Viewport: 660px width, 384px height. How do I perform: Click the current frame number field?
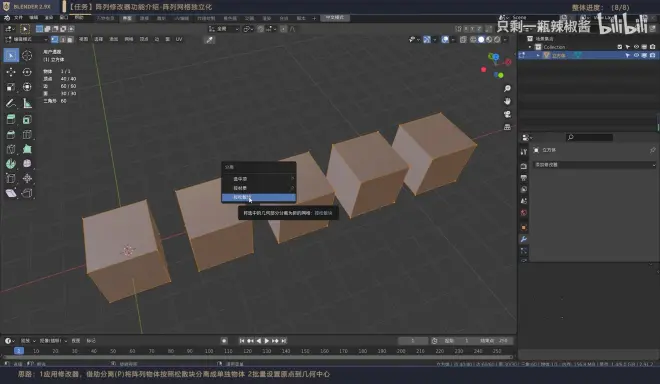coord(412,341)
